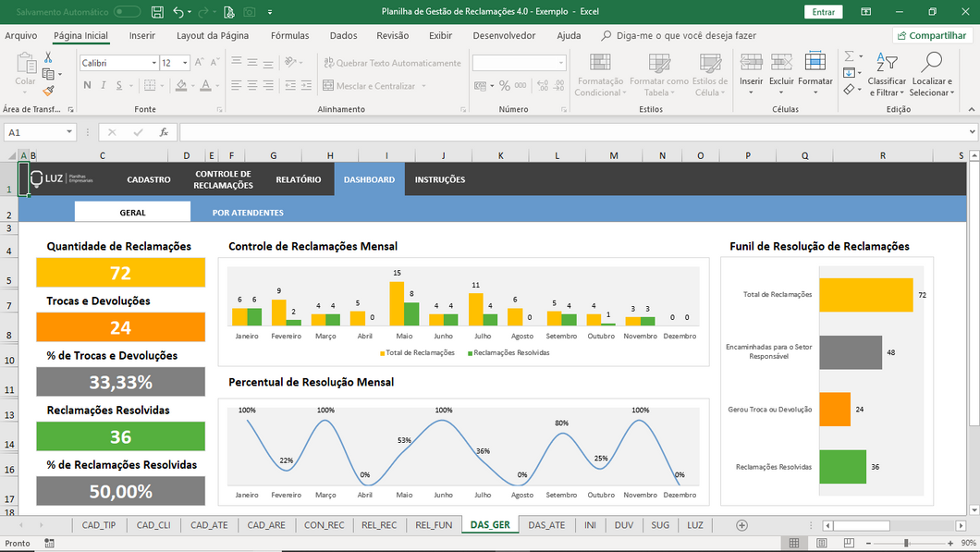
Task: Click the Save icon in quick access toolbar
Action: pos(157,12)
